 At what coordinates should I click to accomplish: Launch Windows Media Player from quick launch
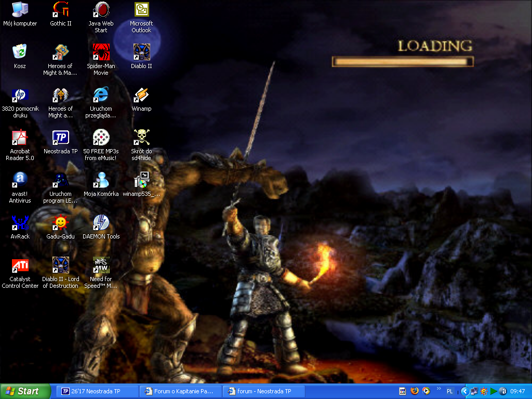[426, 391]
